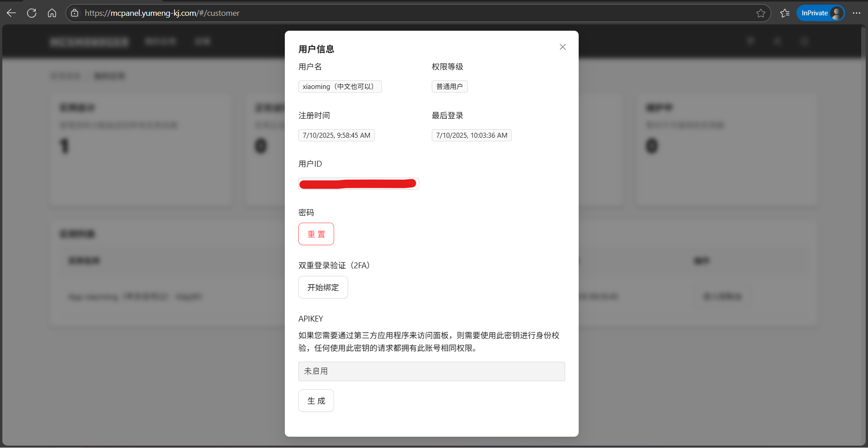Refresh the current page

[x=32, y=13]
